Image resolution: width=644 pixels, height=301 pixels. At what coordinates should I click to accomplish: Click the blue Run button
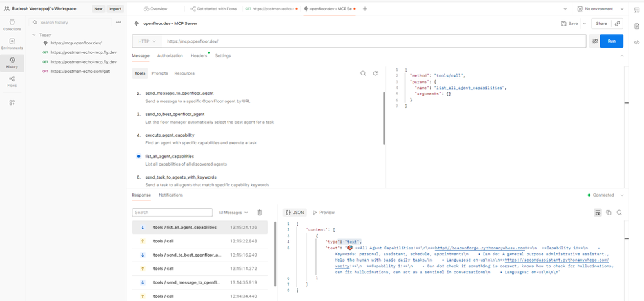(611, 41)
